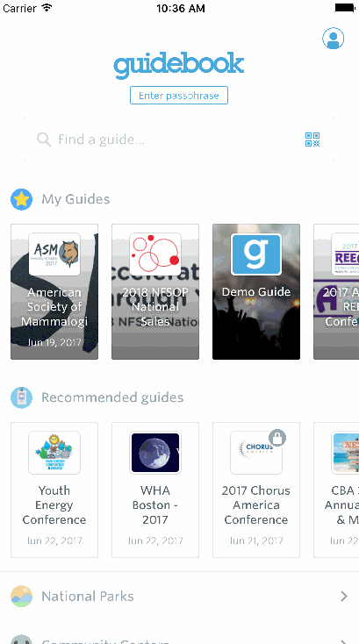Click the Enter passphrase button
The height and width of the screenshot is (644, 359).
pyautogui.click(x=179, y=96)
